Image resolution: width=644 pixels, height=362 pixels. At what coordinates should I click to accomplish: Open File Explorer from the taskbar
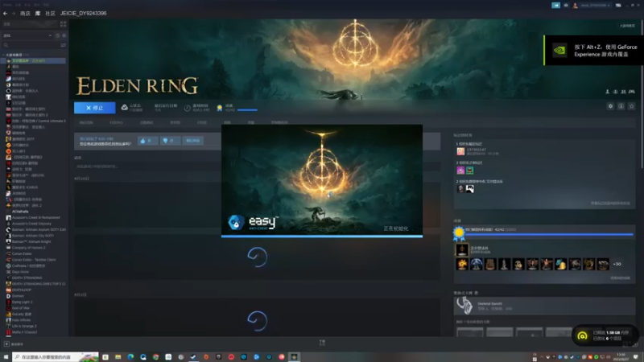[118, 357]
